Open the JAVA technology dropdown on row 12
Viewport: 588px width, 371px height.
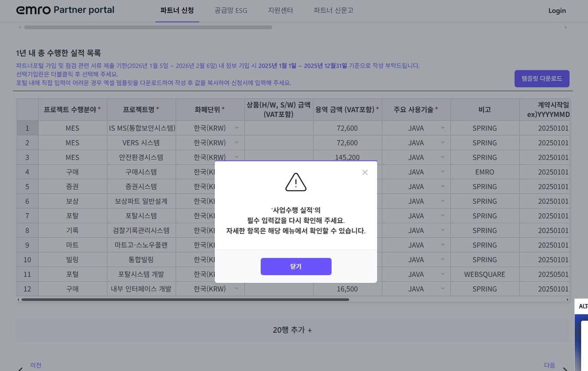pyautogui.click(x=443, y=289)
